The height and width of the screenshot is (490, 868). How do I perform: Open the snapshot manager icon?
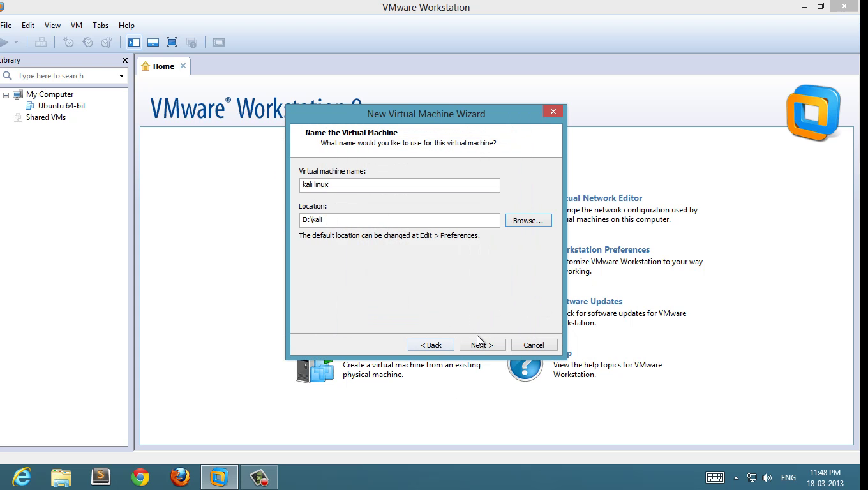pos(106,43)
